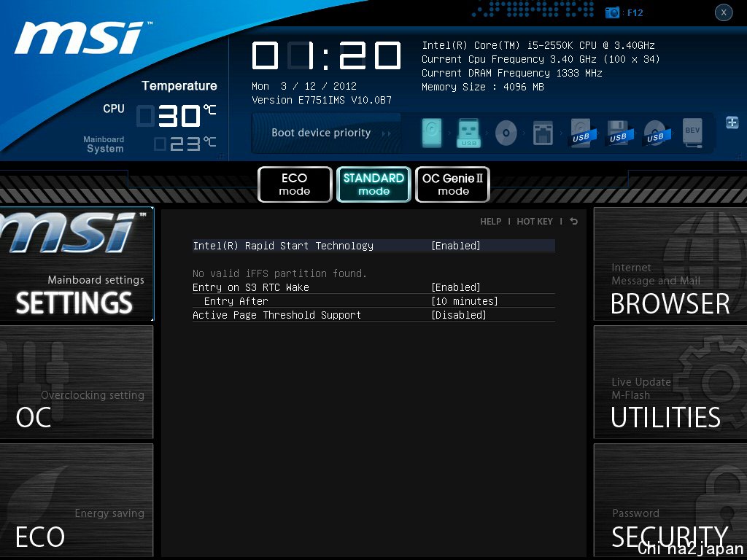Click the Intel Core i5-2550K CPU name line
This screenshot has height=560, width=747.
point(538,45)
